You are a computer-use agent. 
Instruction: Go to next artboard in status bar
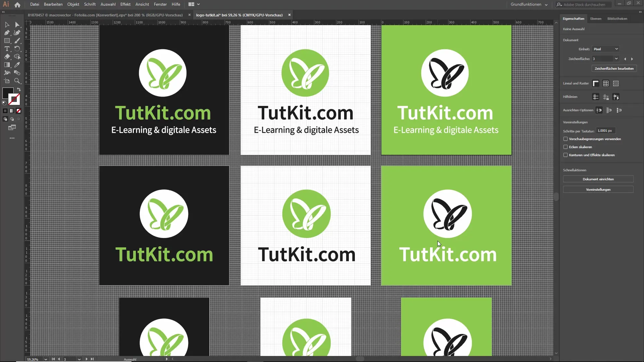(x=87, y=359)
